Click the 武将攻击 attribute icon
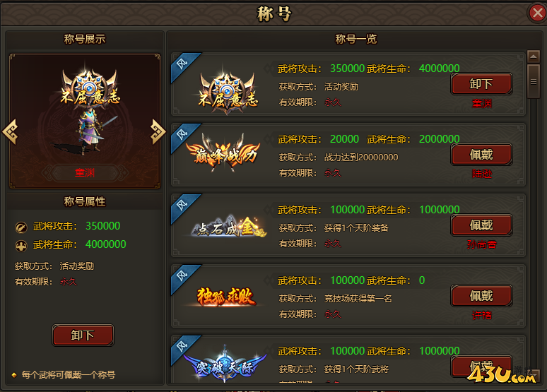 pos(21,227)
